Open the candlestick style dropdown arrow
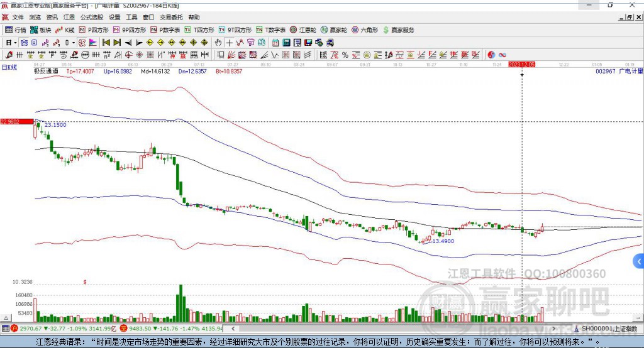This screenshot has width=644, height=348. 74,42
